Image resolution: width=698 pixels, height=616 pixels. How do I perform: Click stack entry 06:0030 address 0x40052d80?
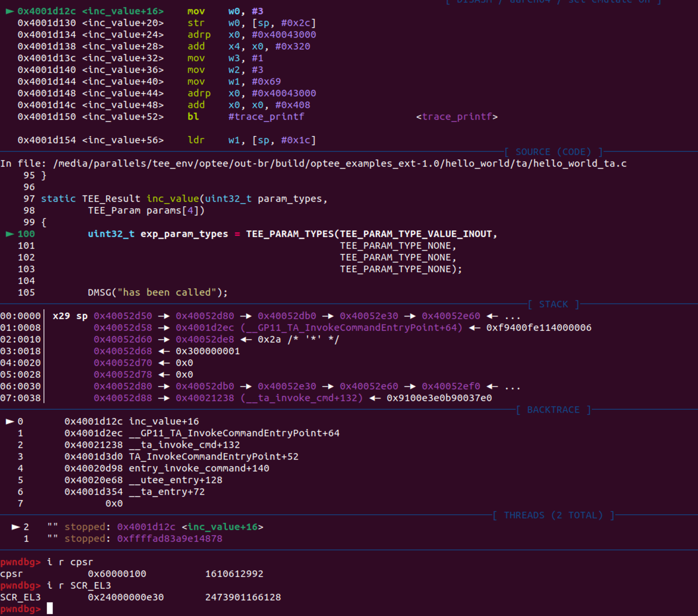point(123,386)
